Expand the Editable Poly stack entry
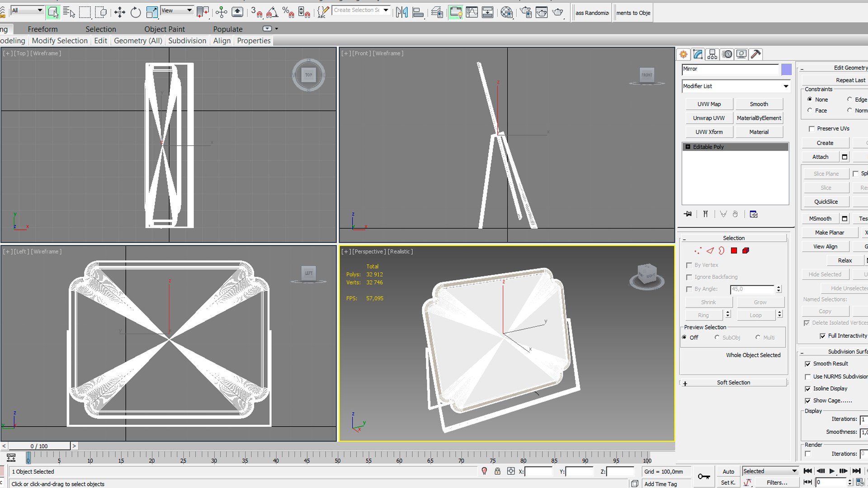Image resolution: width=868 pixels, height=488 pixels. click(x=688, y=147)
